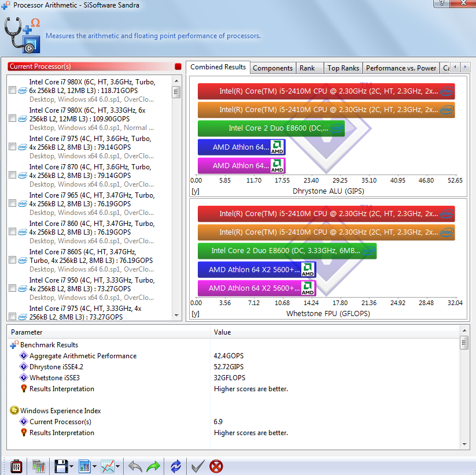Image resolution: width=476 pixels, height=475 pixels.
Task: Select the 32GFLOPS value cell
Action: [x=230, y=378]
